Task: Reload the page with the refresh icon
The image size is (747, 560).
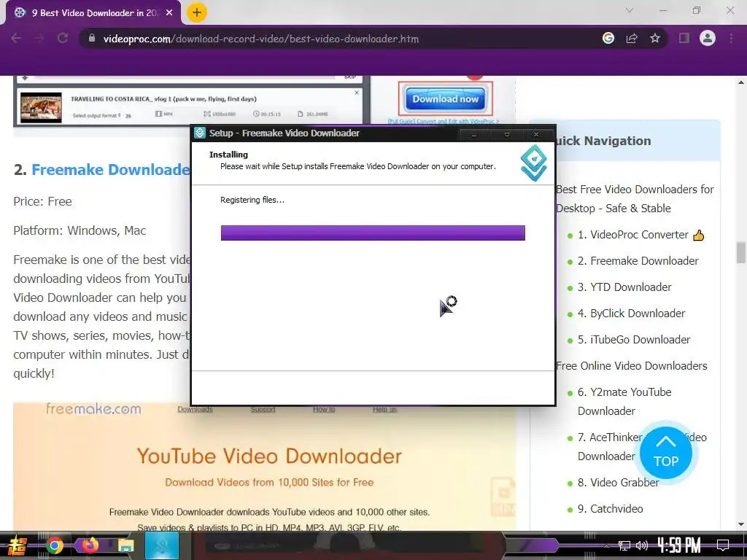Action: [x=63, y=38]
